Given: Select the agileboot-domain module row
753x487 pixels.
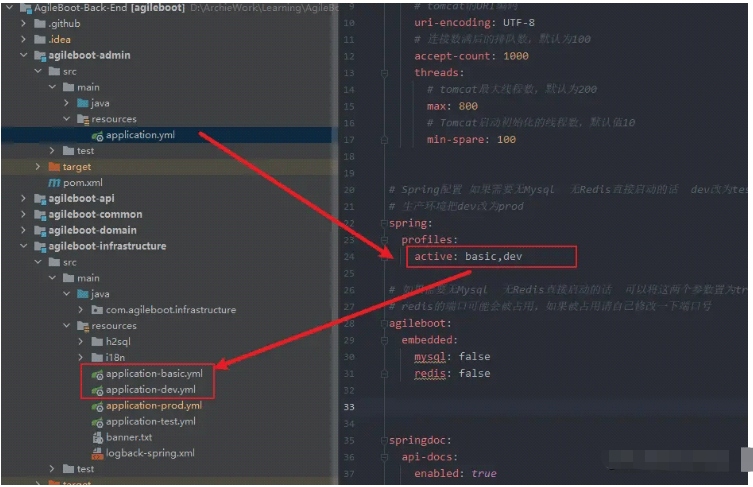Looking at the screenshot, I should click(x=167, y=230).
